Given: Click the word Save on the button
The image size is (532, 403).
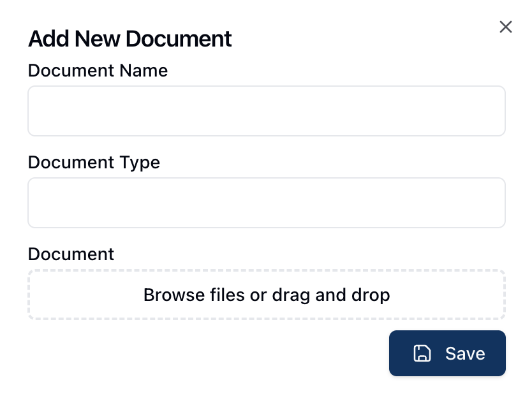Looking at the screenshot, I should coord(465,353).
